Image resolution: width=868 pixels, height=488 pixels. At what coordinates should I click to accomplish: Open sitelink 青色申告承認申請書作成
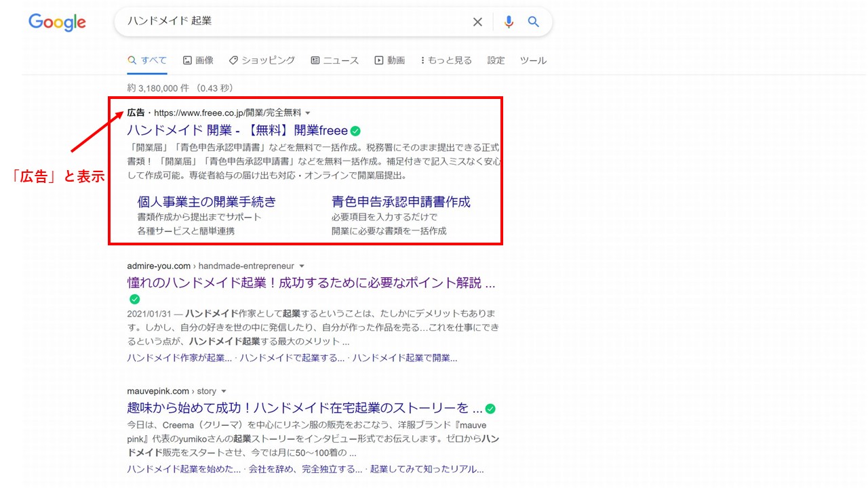click(x=401, y=202)
